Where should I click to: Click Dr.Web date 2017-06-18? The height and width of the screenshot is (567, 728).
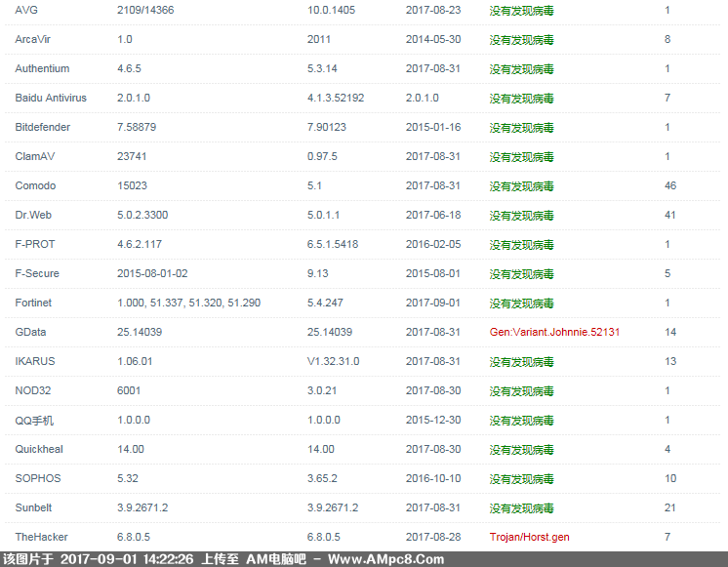[x=433, y=215]
